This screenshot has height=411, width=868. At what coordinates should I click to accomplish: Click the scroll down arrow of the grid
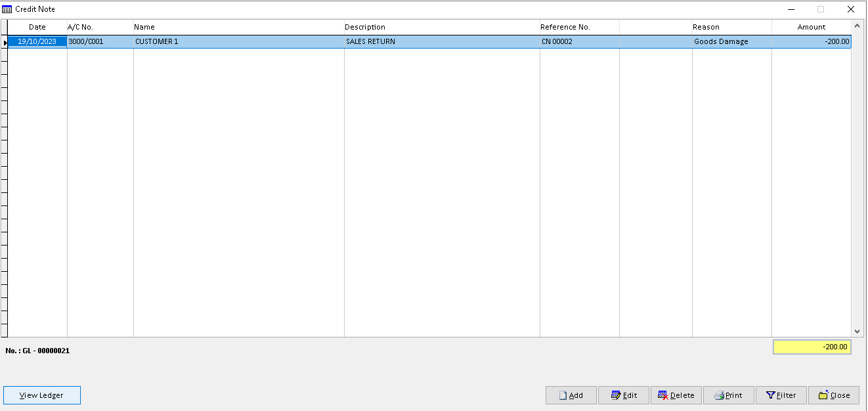click(x=857, y=332)
